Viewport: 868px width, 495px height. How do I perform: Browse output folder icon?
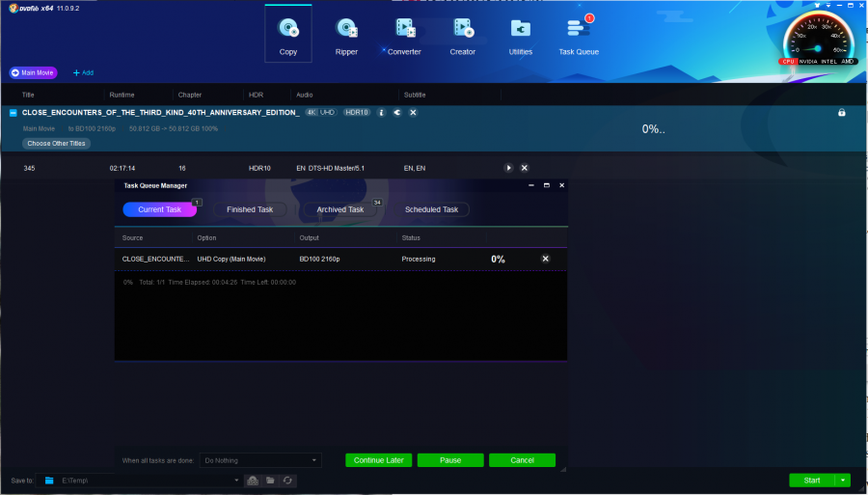pos(270,481)
